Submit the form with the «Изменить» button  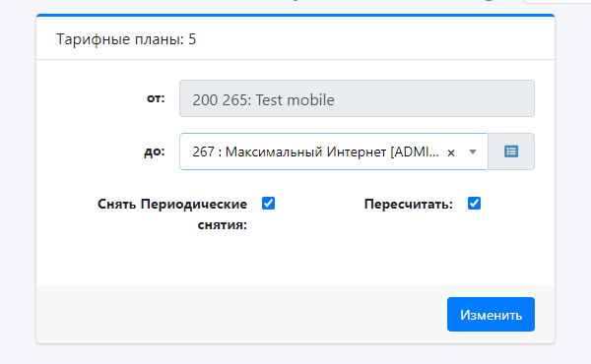pos(491,314)
